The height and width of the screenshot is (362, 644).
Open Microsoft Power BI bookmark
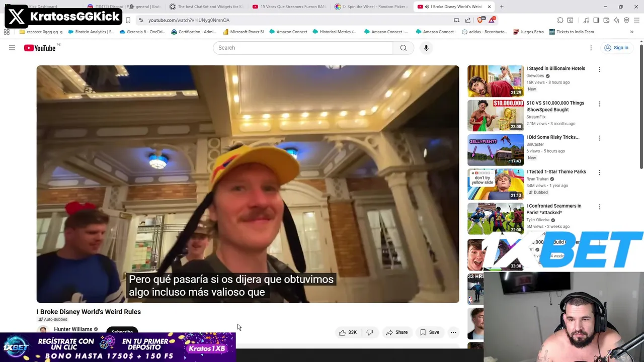pyautogui.click(x=244, y=32)
